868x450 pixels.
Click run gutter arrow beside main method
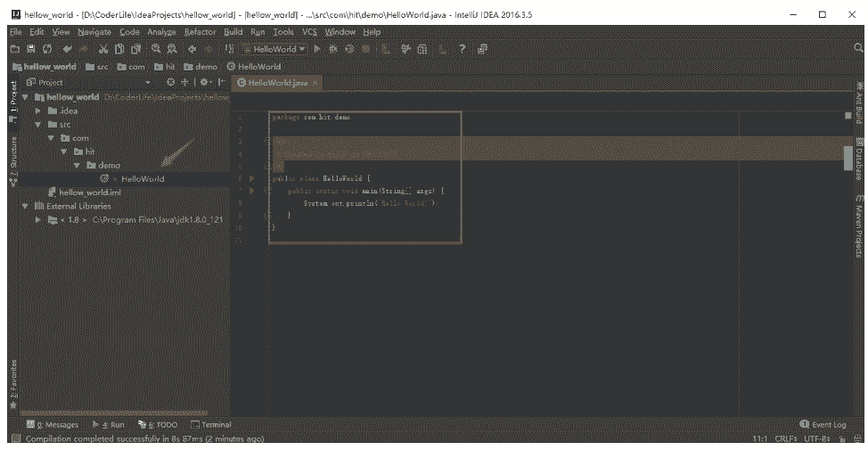tap(252, 191)
